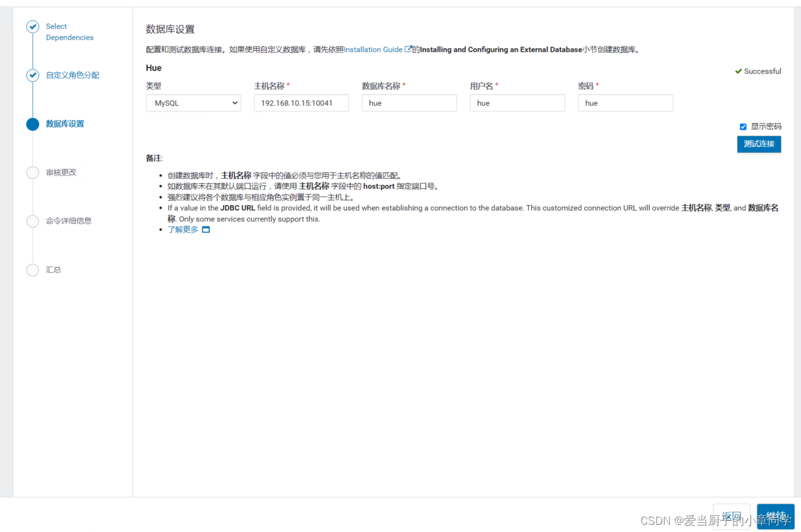This screenshot has height=532, width=801.
Task: Click the Select Dependencies checkmark step icon
Action: pos(33,27)
